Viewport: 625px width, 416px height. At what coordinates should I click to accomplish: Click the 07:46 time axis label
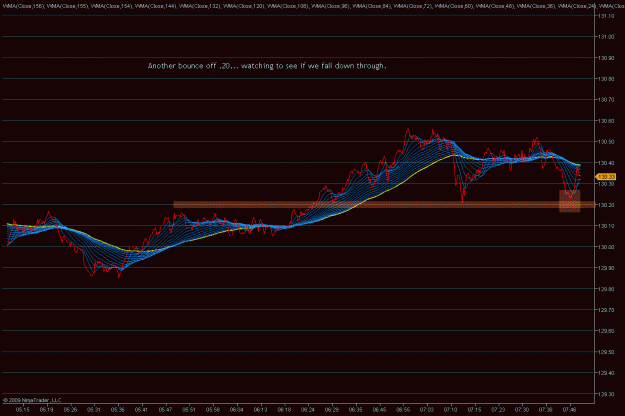click(x=570, y=410)
